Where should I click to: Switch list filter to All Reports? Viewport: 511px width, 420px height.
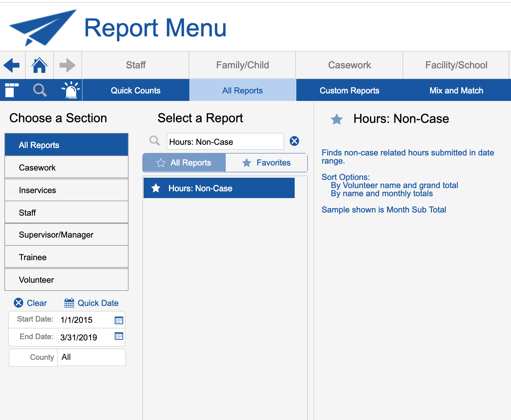click(x=184, y=163)
